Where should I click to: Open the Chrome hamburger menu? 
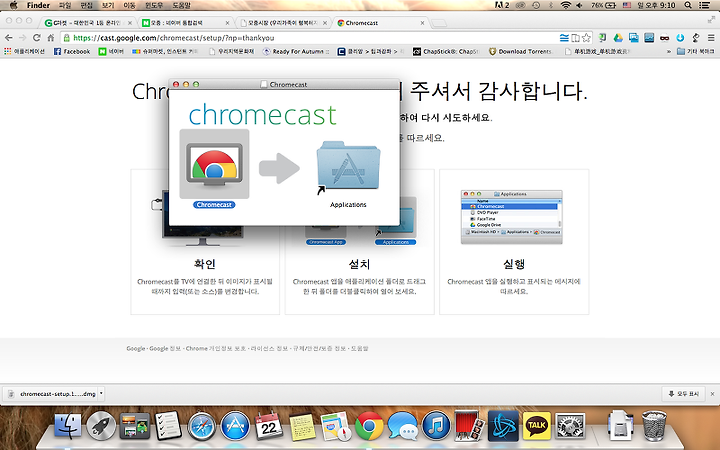pyautogui.click(x=711, y=38)
